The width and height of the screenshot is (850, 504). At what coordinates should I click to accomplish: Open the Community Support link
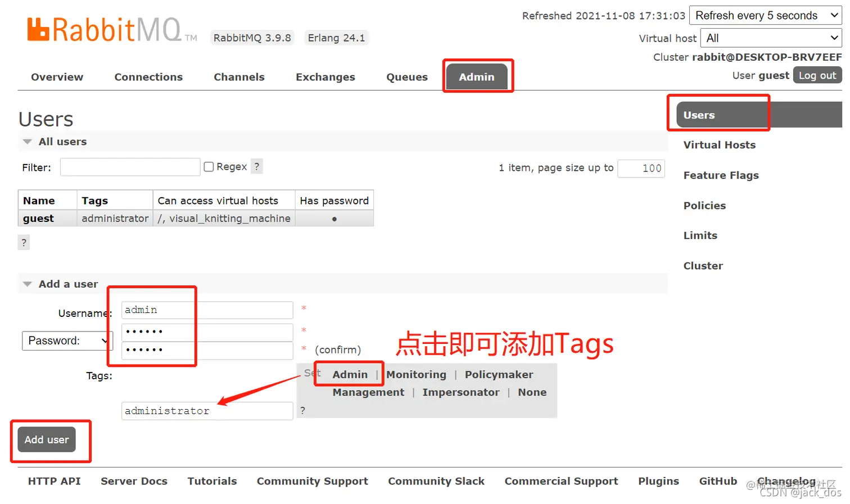[x=312, y=481]
